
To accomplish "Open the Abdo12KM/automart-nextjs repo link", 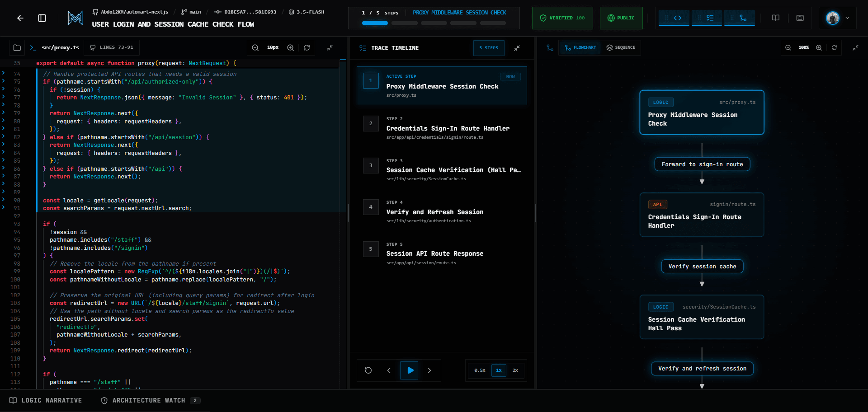I will click(130, 12).
